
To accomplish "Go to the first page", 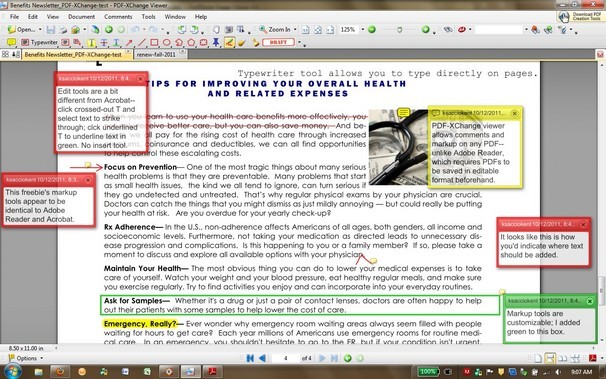I will point(250,358).
